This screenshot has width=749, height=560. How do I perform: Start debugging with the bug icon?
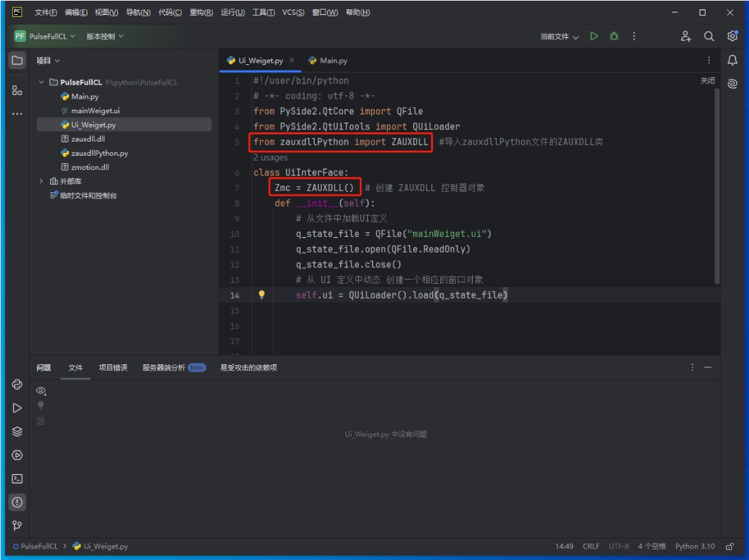point(614,37)
